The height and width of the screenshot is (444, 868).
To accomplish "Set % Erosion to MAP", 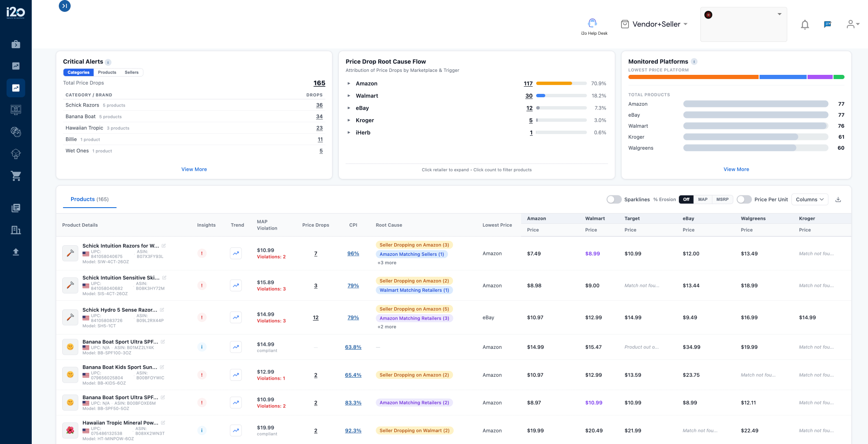I will [703, 200].
